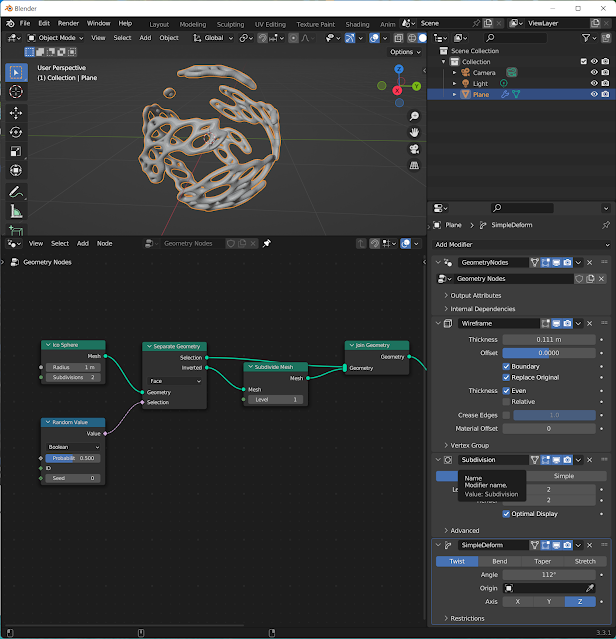Open the Global transform orientation dropdown
Viewport: 616px width, 639px height.
(213, 38)
